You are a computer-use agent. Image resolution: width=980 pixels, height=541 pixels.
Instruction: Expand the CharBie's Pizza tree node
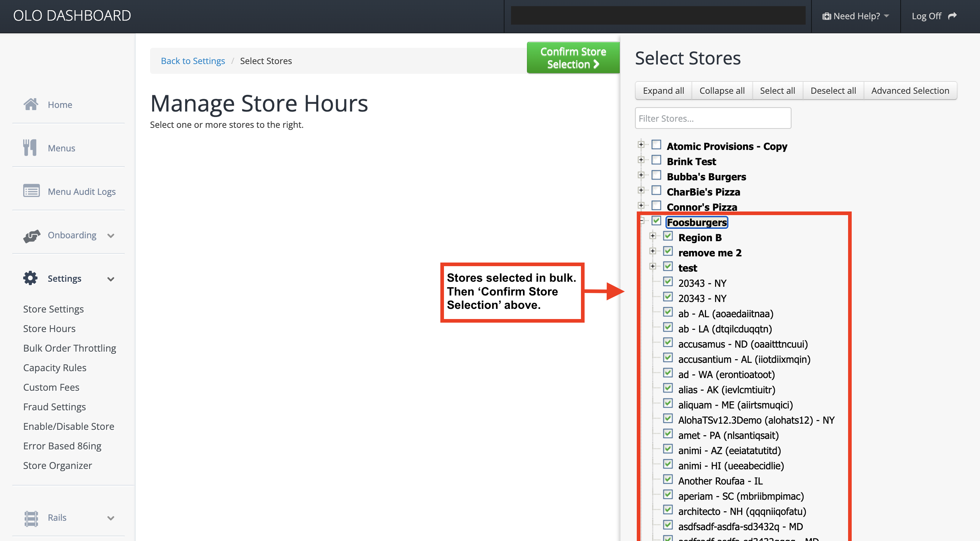pos(641,190)
